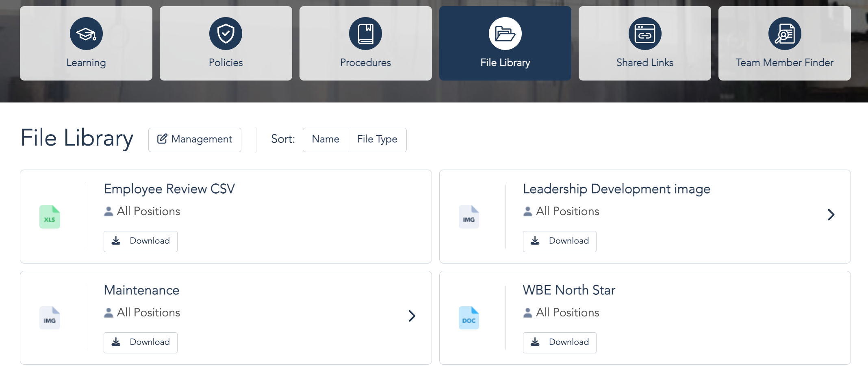The width and height of the screenshot is (868, 366).
Task: Click the File Library page heading
Action: click(x=77, y=138)
